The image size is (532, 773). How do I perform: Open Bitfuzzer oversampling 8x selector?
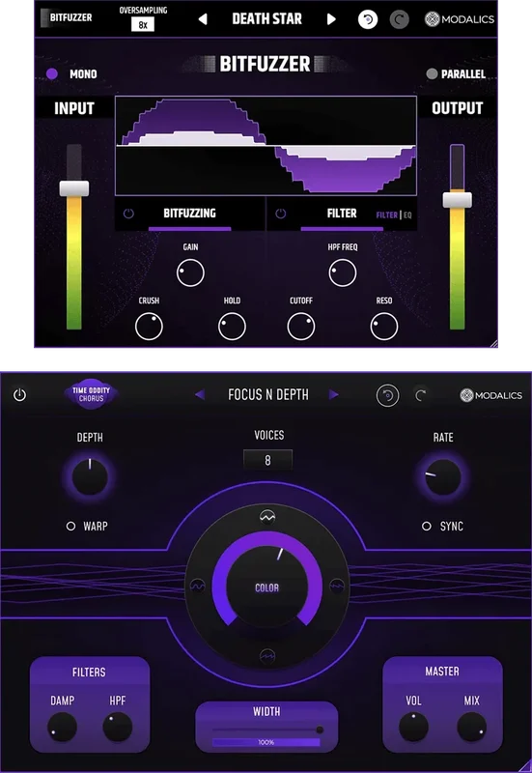[x=143, y=24]
